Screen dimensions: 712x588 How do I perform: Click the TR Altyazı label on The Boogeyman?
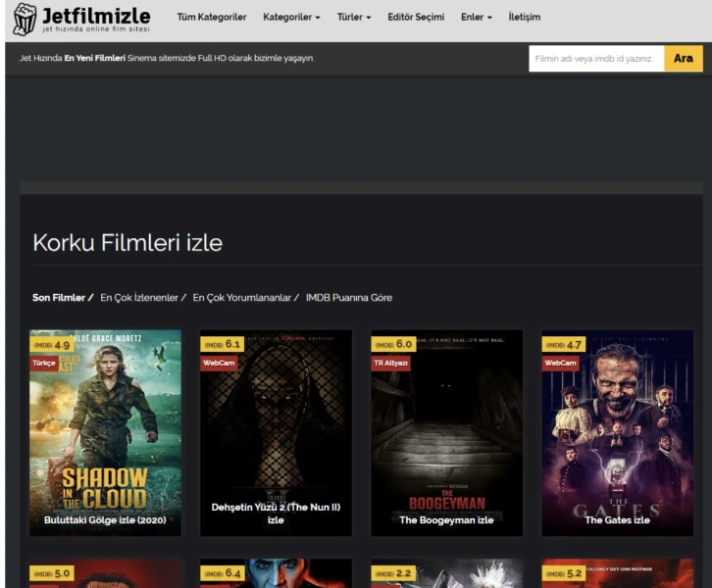coord(390,363)
